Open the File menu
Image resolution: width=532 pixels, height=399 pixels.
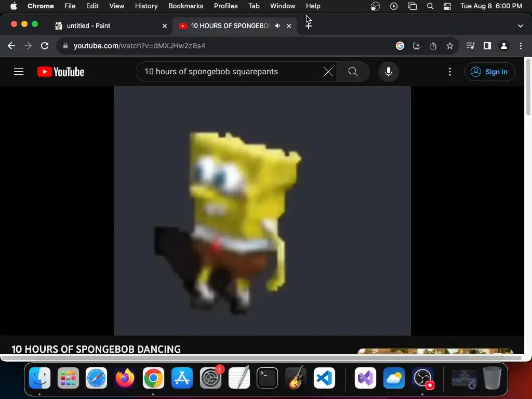(x=70, y=6)
